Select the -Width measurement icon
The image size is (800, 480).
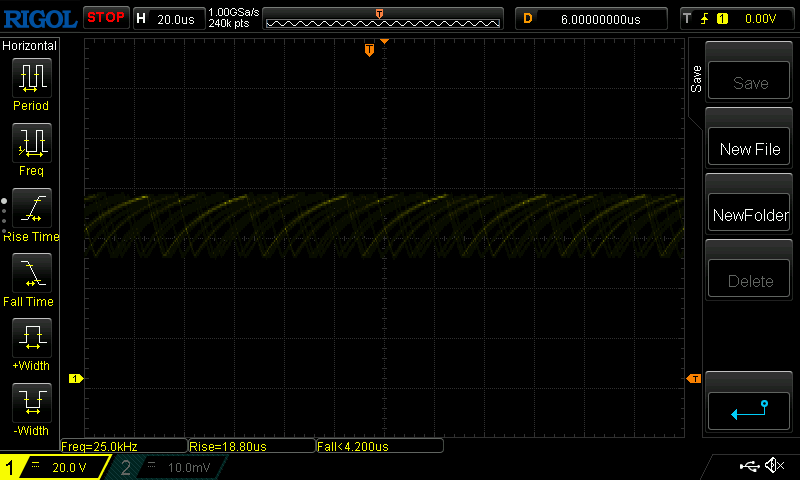31,404
